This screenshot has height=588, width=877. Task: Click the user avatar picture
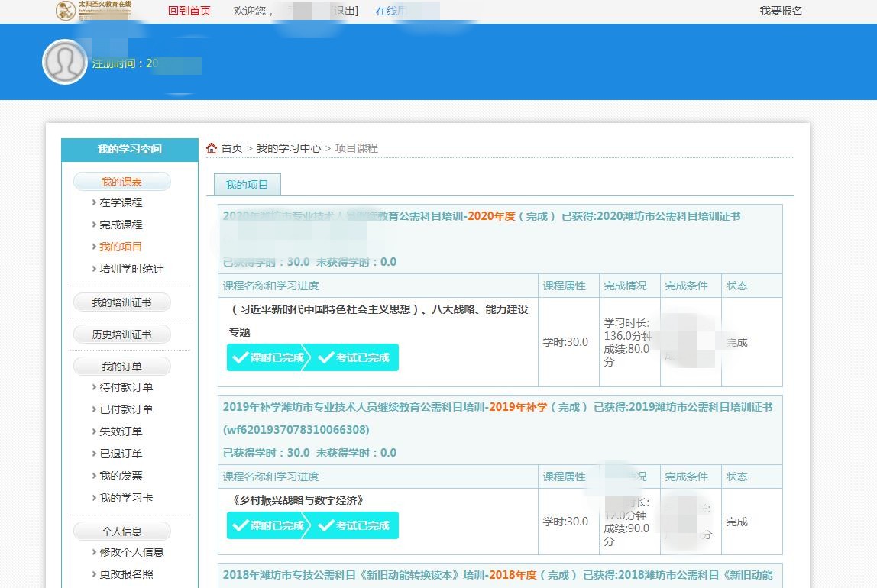(65, 62)
